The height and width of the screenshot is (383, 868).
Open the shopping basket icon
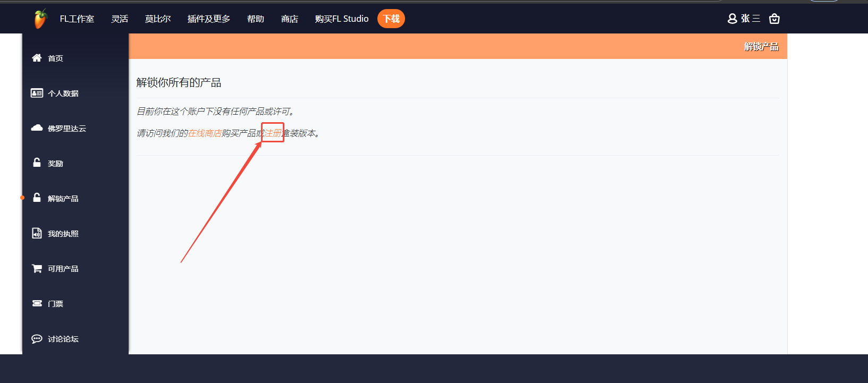pyautogui.click(x=774, y=19)
